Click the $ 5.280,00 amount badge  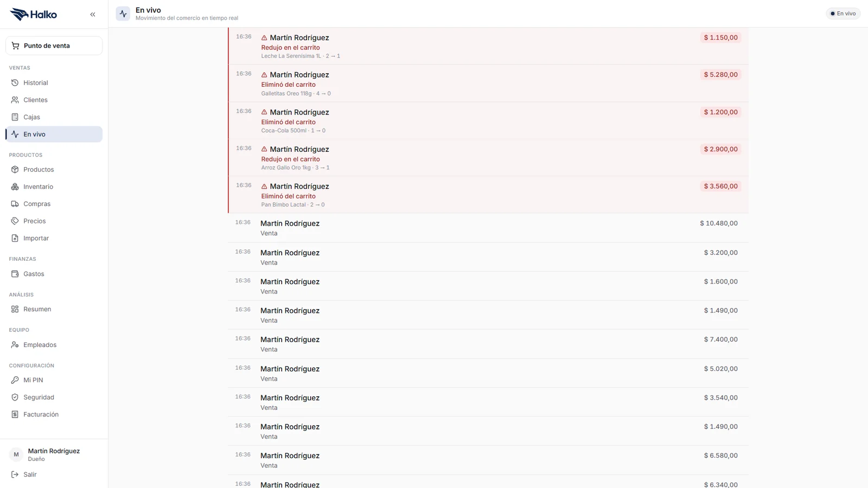[x=720, y=75]
